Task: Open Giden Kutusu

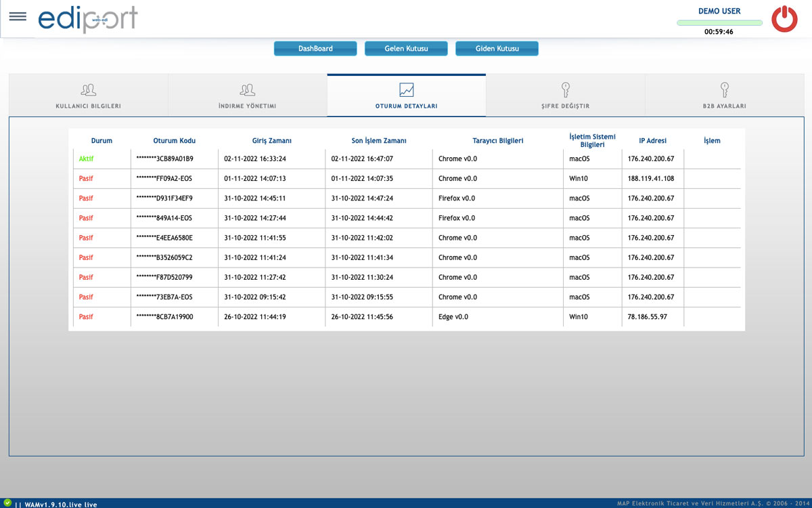Action: tap(497, 49)
